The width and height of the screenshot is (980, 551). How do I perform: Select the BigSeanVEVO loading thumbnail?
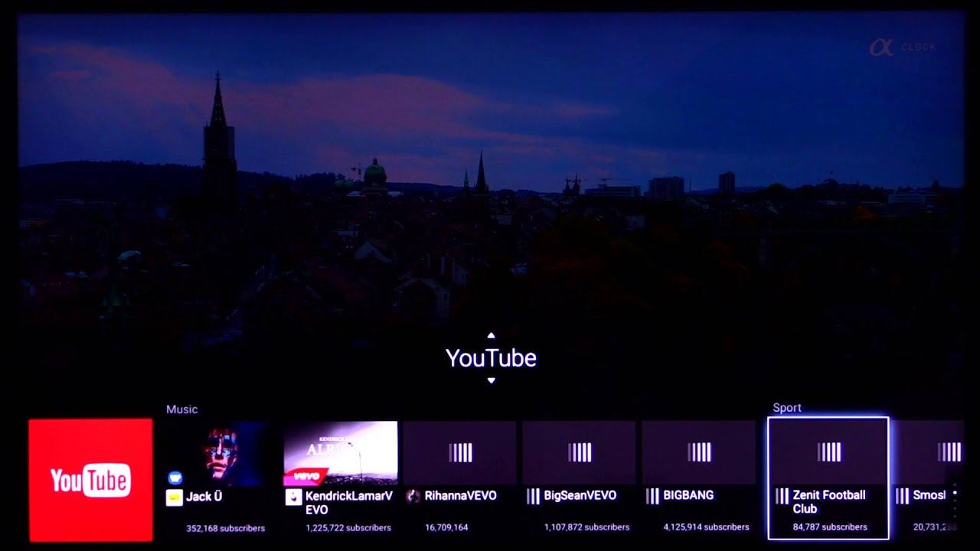coord(580,453)
